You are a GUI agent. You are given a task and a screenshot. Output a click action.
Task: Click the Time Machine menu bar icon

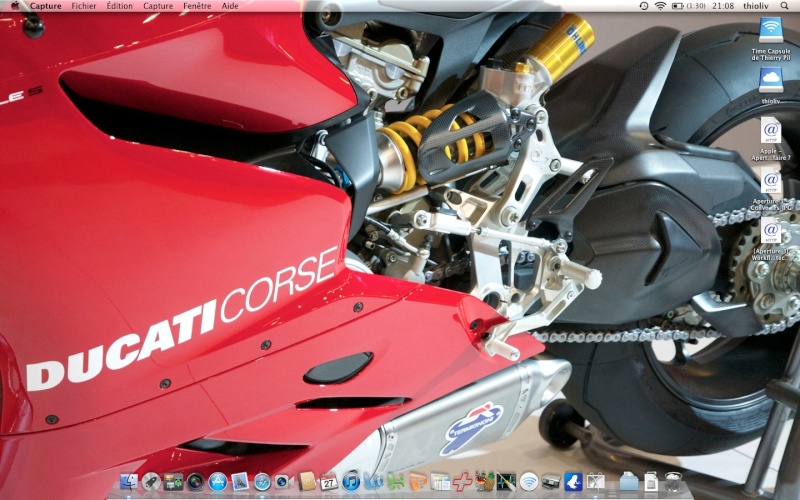click(x=644, y=6)
